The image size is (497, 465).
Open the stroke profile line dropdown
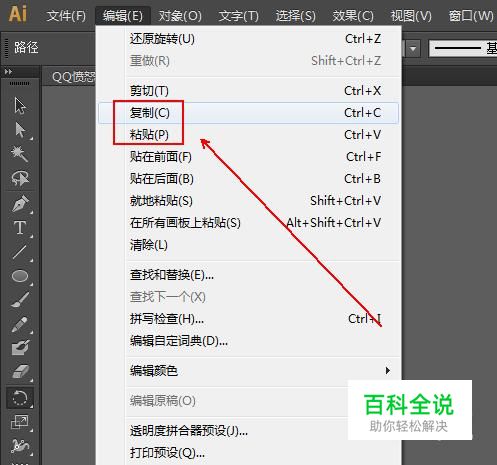tap(463, 49)
